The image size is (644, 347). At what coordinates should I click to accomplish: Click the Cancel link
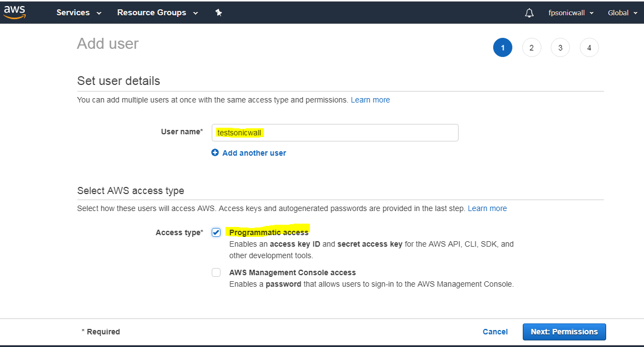[x=495, y=332]
